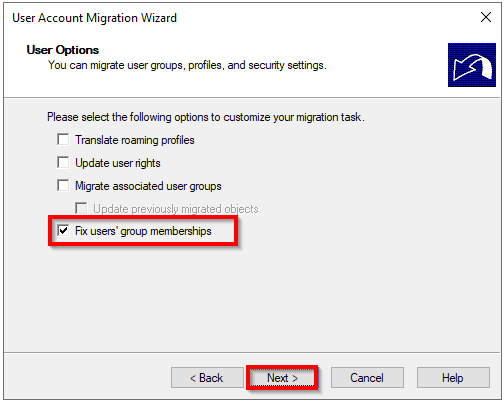Go to the previous step with Back

pos(207,378)
